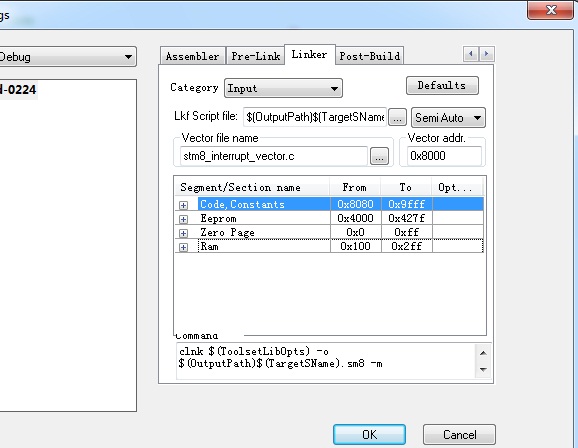Screen dimensions: 578x448
Task: Expand the Eeprom segment
Action: tap(184, 219)
